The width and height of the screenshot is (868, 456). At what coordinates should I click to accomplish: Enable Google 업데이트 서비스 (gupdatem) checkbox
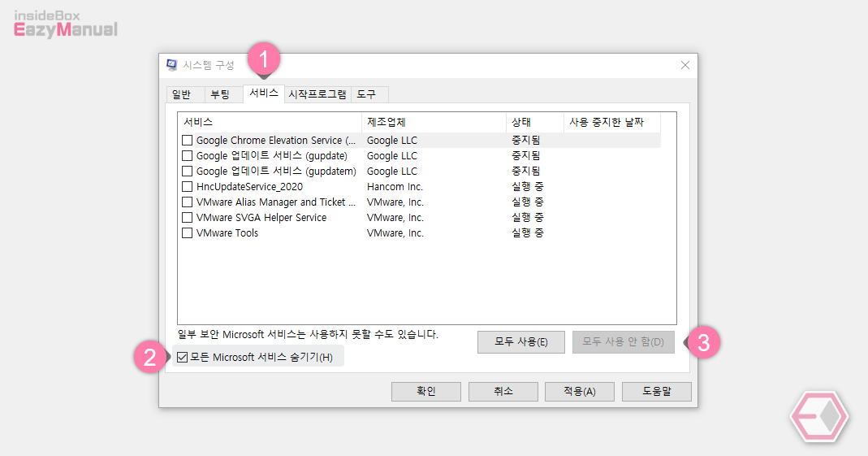[x=187, y=172]
